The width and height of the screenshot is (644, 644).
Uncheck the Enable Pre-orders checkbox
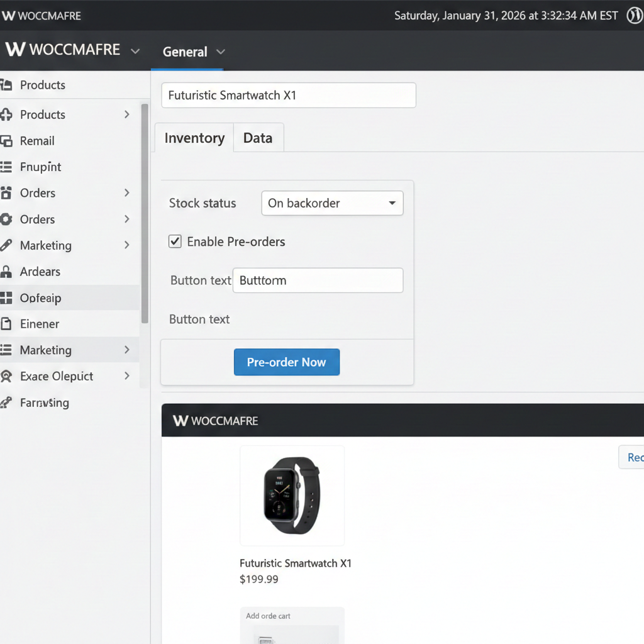175,241
